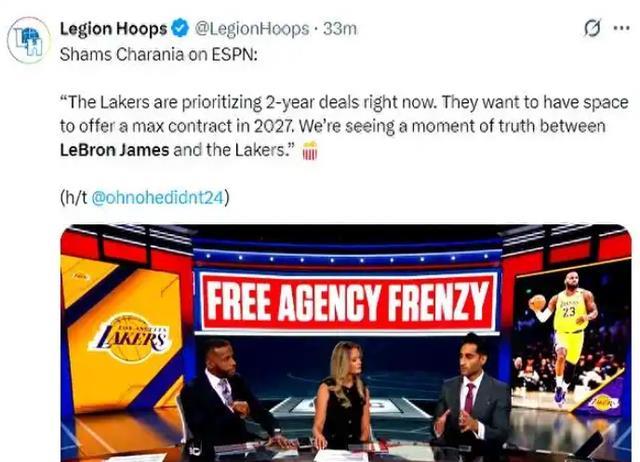
Task: Click the small Lakers logo under LeBron photo
Action: [603, 402]
